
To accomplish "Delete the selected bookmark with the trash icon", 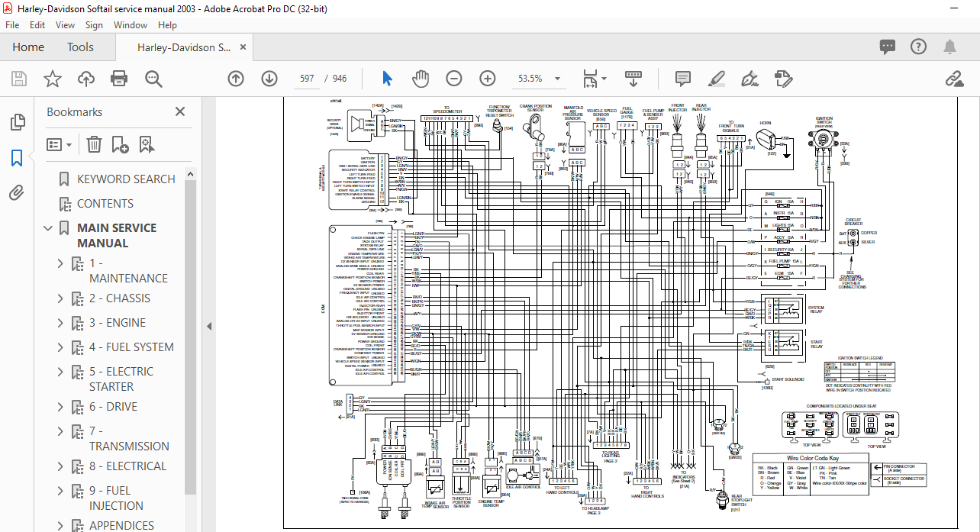I will tap(94, 144).
